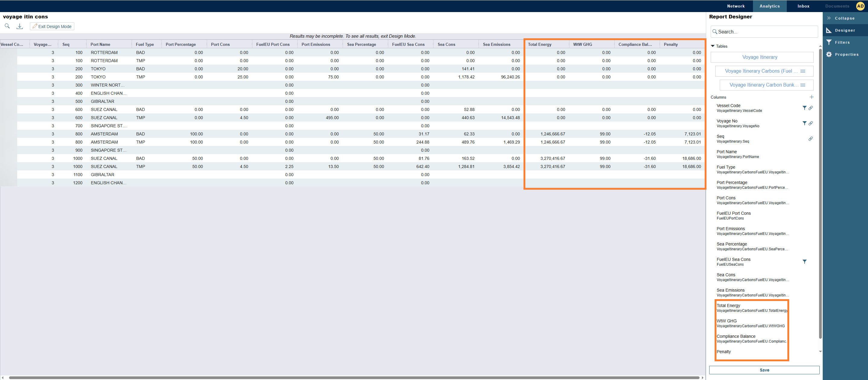This screenshot has height=380, width=868.
Task: Click the magnifier search icon in report toolbar
Action: (x=7, y=26)
